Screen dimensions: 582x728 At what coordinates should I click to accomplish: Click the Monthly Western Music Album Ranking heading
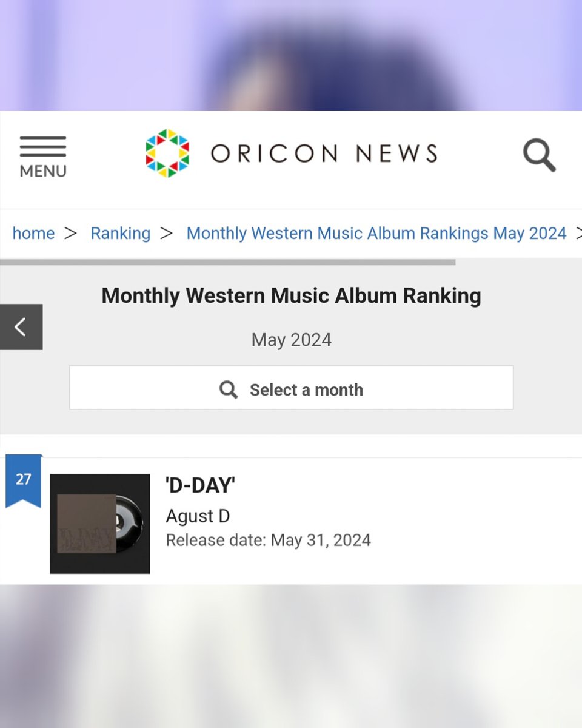coord(291,296)
